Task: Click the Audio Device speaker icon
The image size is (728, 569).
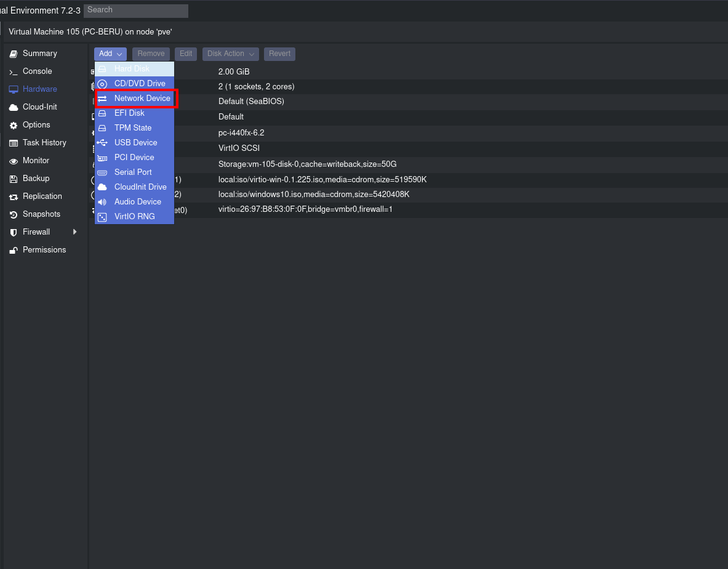Action: (x=102, y=202)
